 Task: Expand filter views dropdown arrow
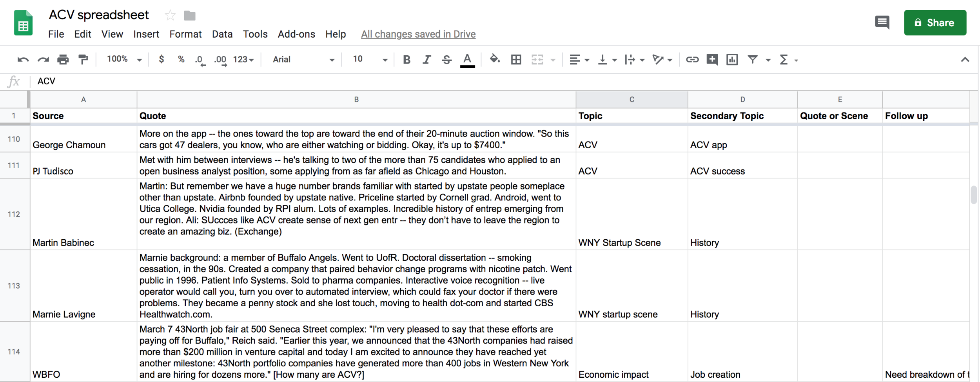coord(768,60)
